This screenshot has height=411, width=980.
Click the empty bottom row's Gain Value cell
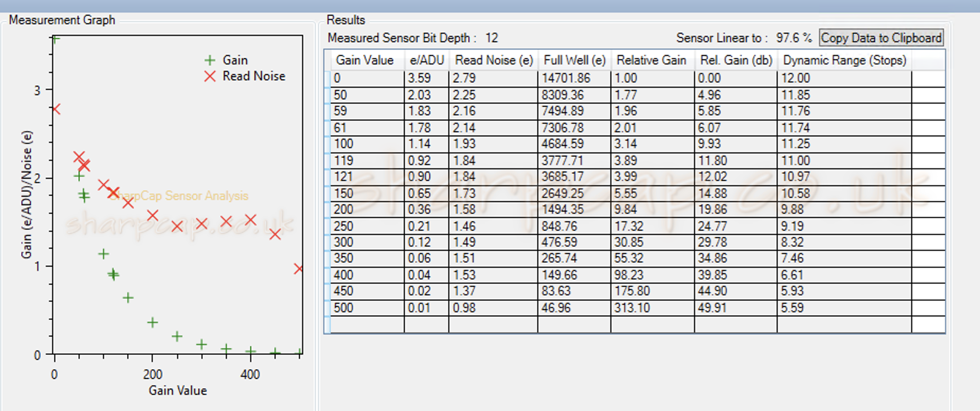pos(367,324)
